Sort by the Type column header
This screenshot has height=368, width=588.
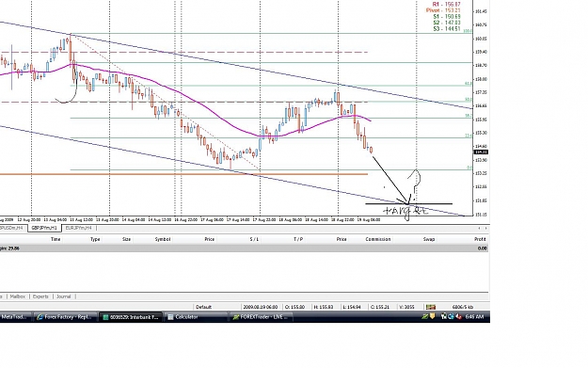point(95,239)
